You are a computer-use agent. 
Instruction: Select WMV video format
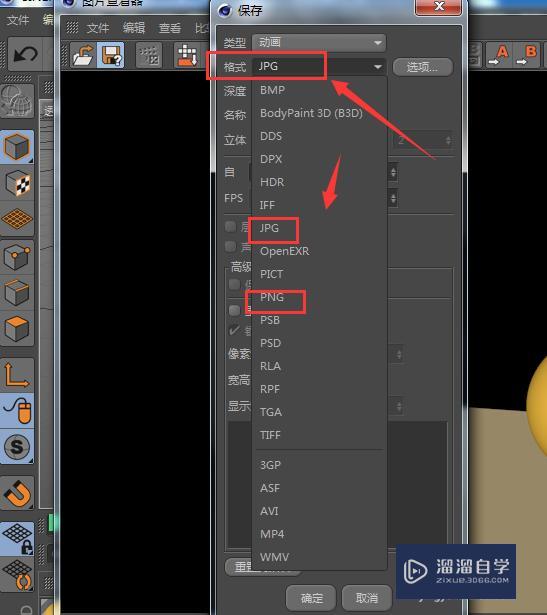pyautogui.click(x=274, y=557)
